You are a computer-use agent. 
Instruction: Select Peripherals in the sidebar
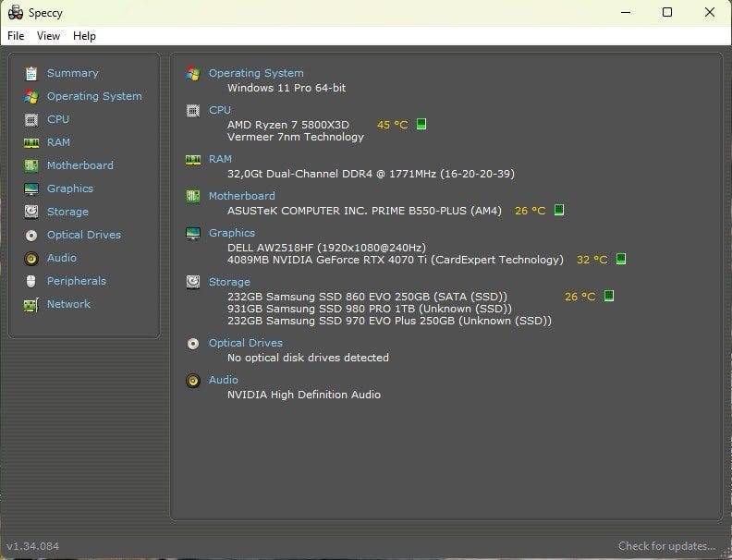click(x=77, y=282)
